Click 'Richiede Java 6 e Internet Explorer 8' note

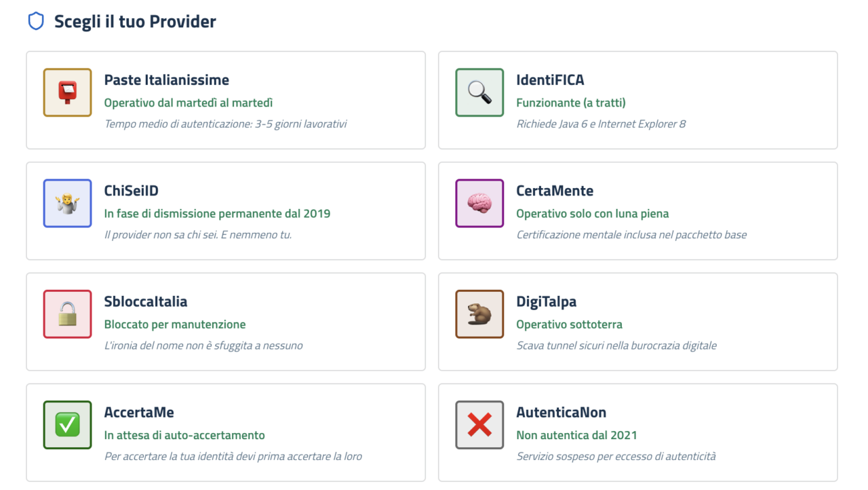coord(601,124)
